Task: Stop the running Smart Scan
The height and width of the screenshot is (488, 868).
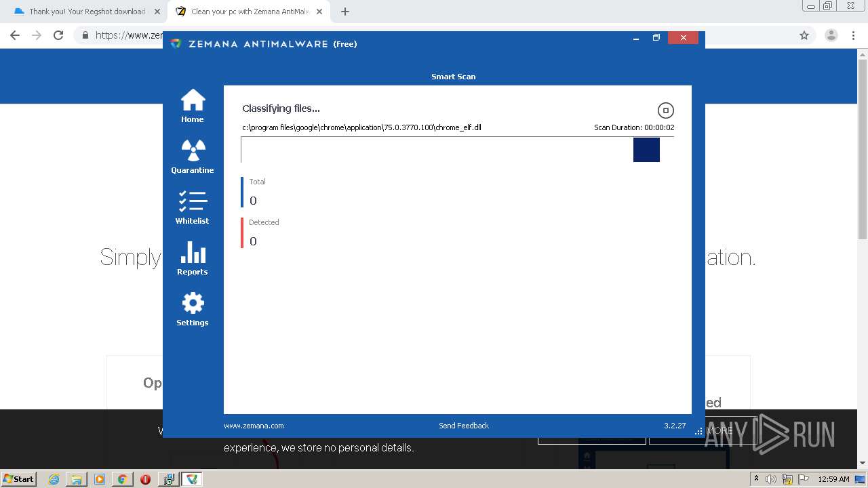Action: coord(666,110)
